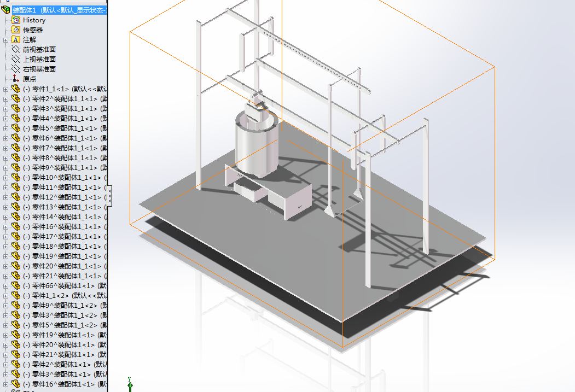The image size is (575, 392).
Task: Click the part icon for 零件8^装配体1_1<1>
Action: point(16,157)
